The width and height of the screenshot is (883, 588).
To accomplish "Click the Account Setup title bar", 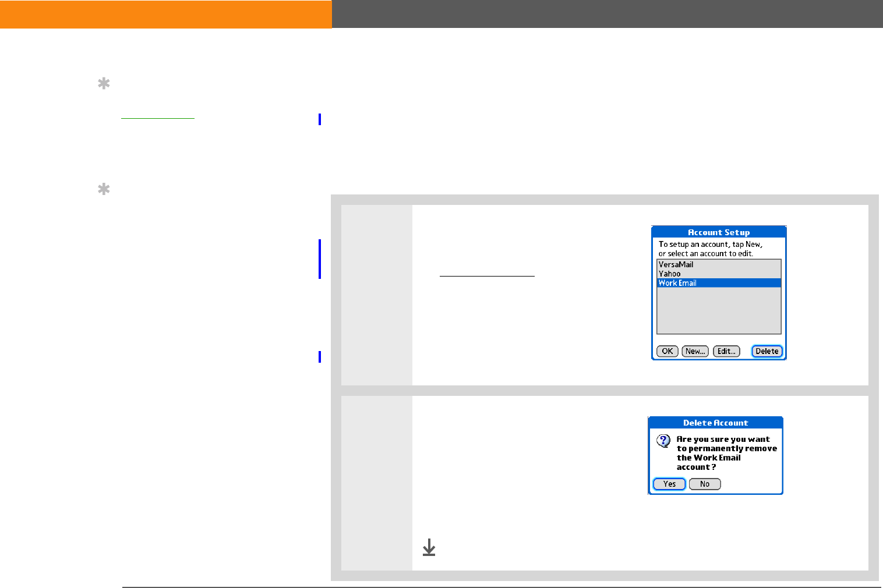I will click(719, 232).
